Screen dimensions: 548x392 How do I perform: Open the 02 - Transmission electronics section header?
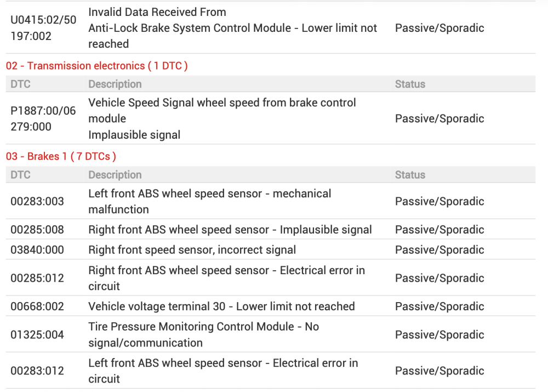(97, 66)
